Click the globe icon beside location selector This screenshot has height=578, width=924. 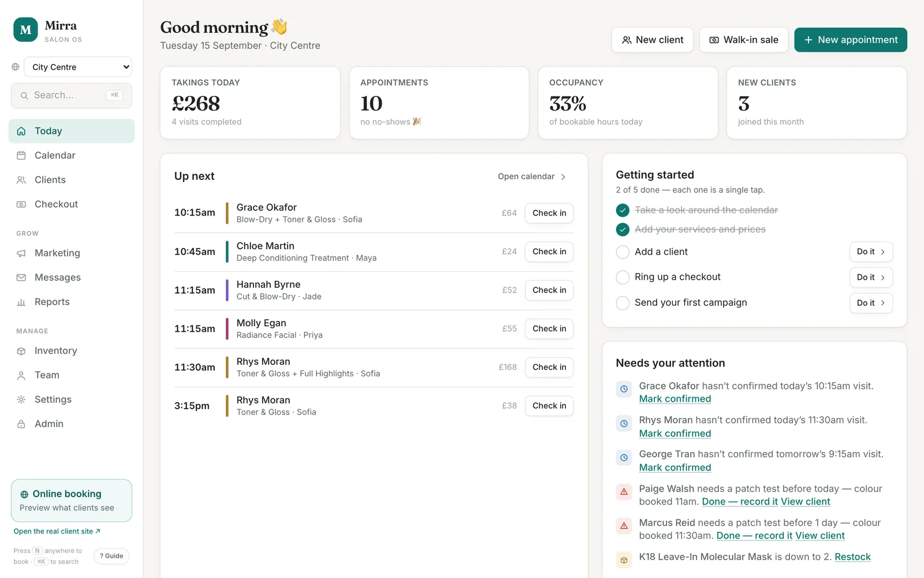coord(16,67)
